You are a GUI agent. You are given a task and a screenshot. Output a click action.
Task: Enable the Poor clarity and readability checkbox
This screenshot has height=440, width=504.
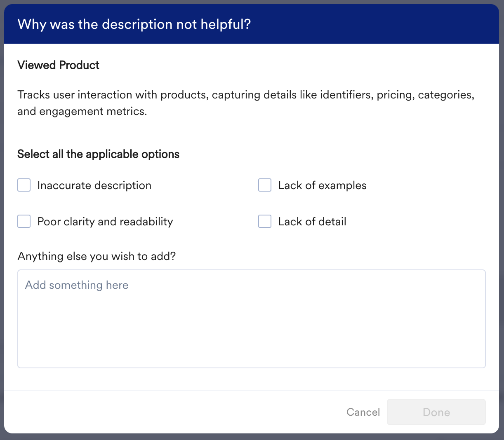(24, 222)
